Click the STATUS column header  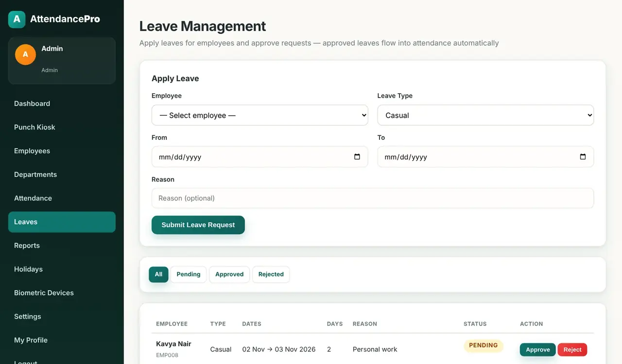[475, 324]
